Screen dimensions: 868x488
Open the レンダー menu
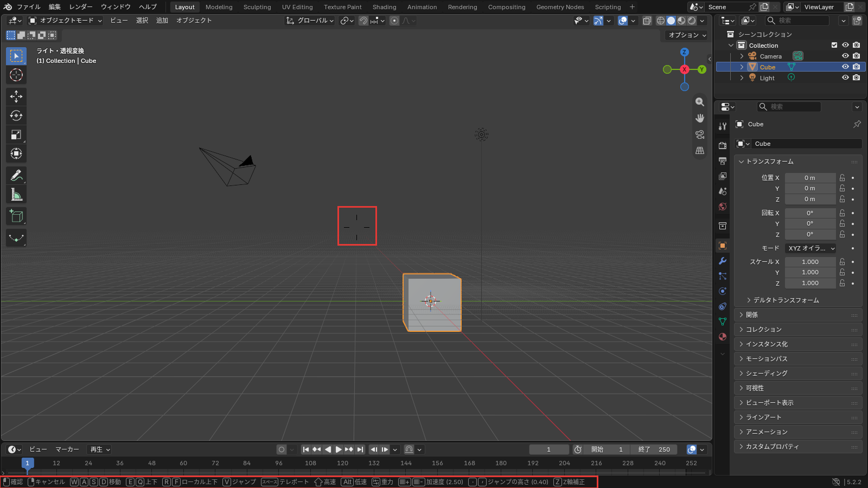click(x=81, y=7)
